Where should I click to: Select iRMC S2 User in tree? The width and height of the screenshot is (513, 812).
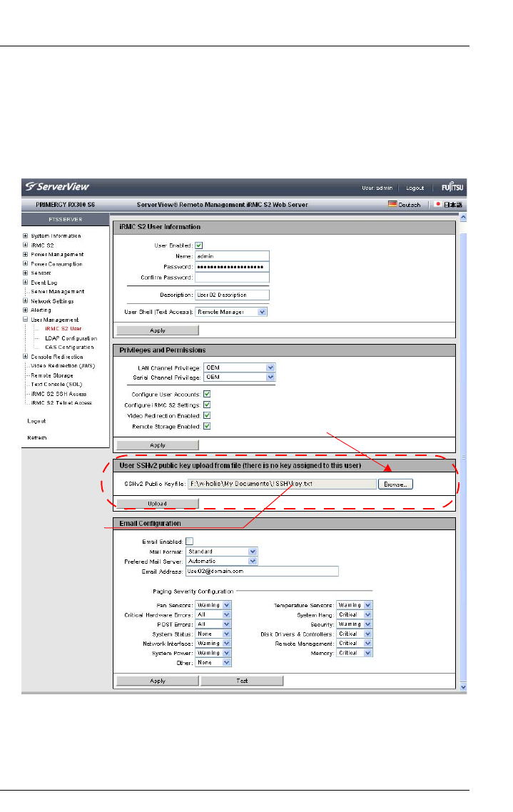point(64,328)
